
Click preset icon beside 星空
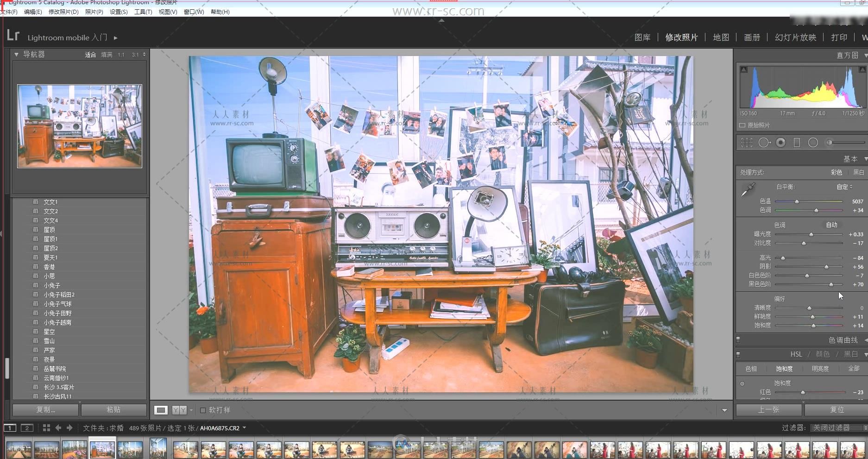pos(36,332)
